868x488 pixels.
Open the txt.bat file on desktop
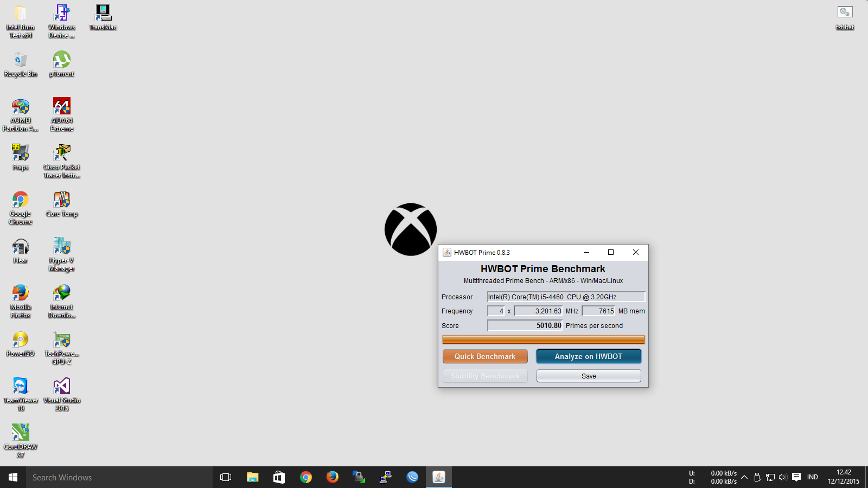point(845,17)
